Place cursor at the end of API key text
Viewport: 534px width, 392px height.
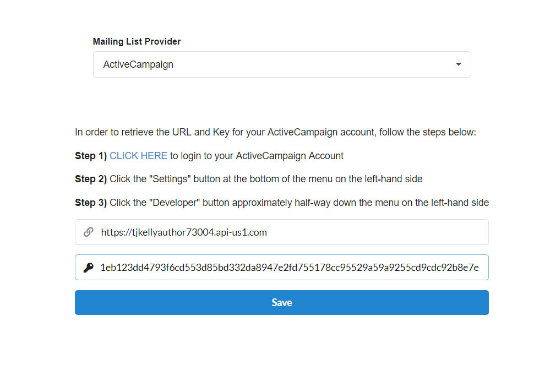[481, 268]
